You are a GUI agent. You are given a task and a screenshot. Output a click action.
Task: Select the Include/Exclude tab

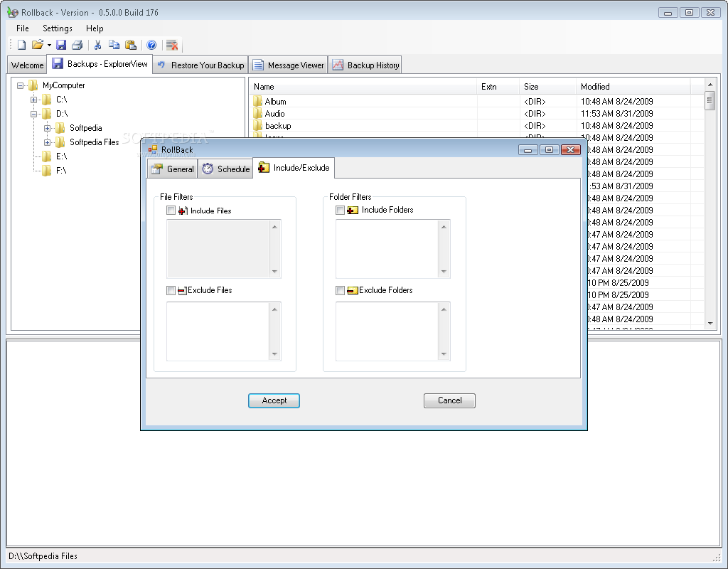[x=294, y=168]
